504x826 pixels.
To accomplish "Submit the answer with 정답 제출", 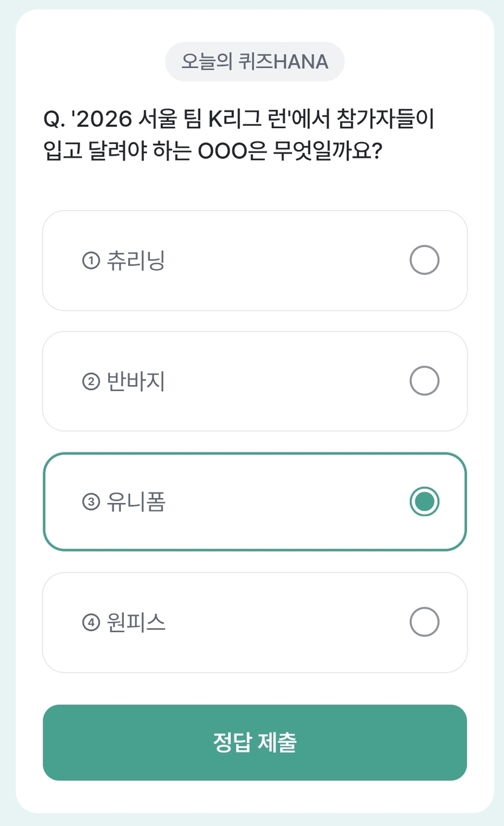I will pos(254,742).
